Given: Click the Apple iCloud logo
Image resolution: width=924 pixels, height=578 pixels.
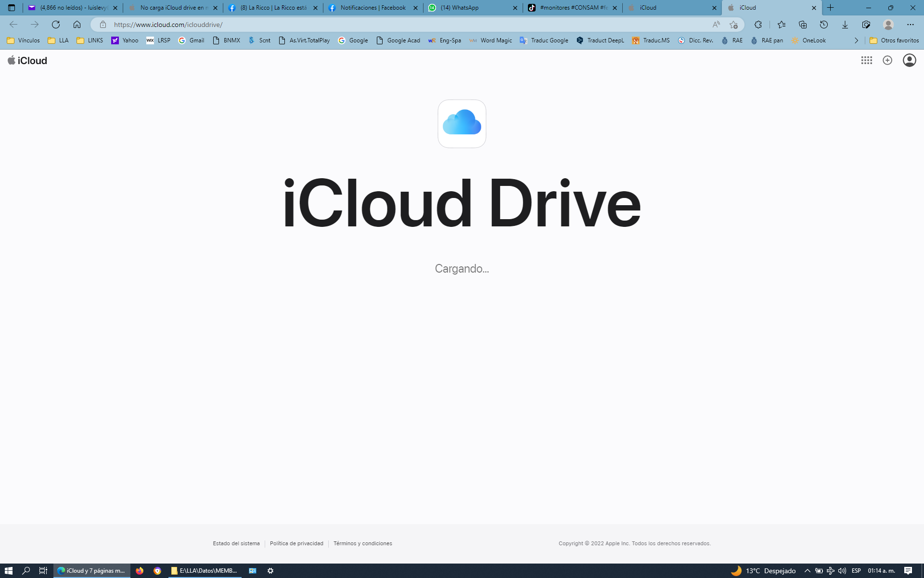Looking at the screenshot, I should pyautogui.click(x=27, y=60).
